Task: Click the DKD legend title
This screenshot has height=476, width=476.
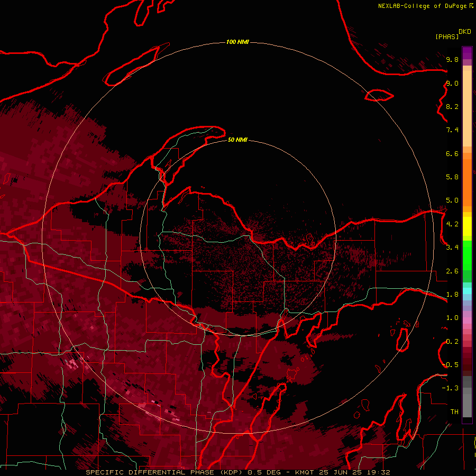Action: 465,32
